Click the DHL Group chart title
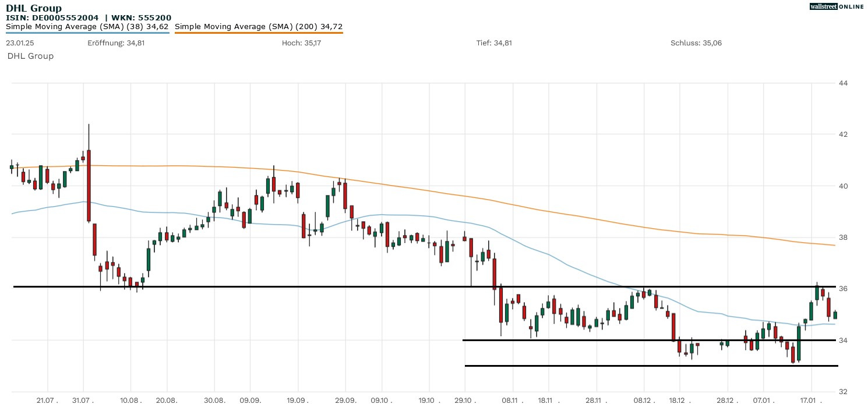This screenshot has width=868, height=404. 34,8
